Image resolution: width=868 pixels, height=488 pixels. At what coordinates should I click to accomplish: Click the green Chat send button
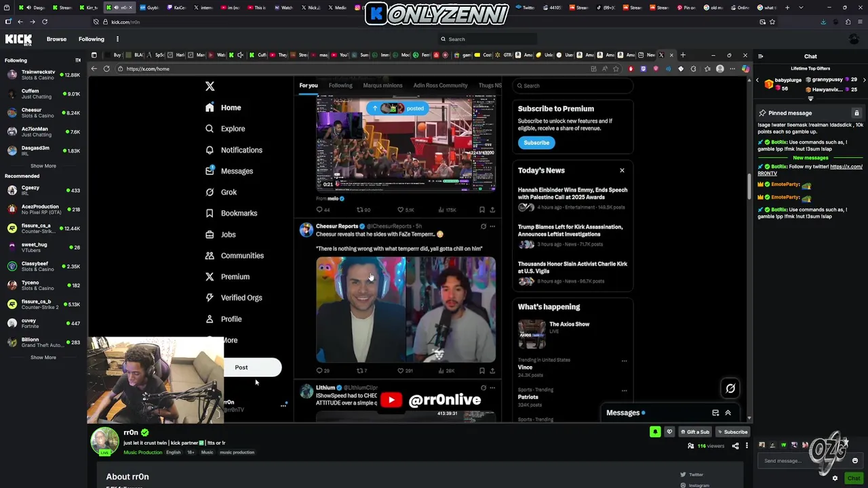point(854,479)
